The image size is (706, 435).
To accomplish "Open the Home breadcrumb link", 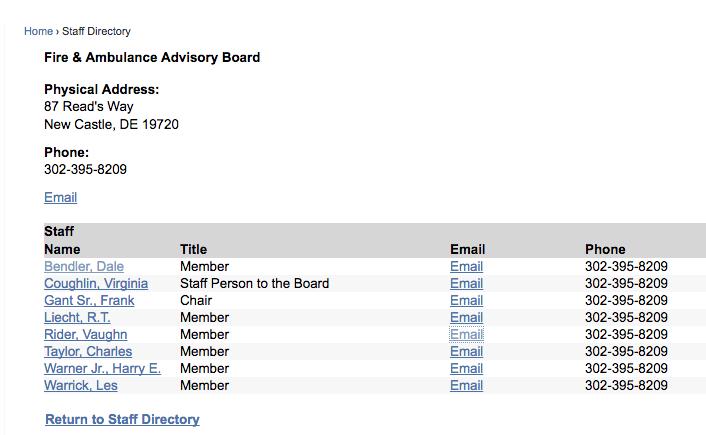I will click(38, 31).
